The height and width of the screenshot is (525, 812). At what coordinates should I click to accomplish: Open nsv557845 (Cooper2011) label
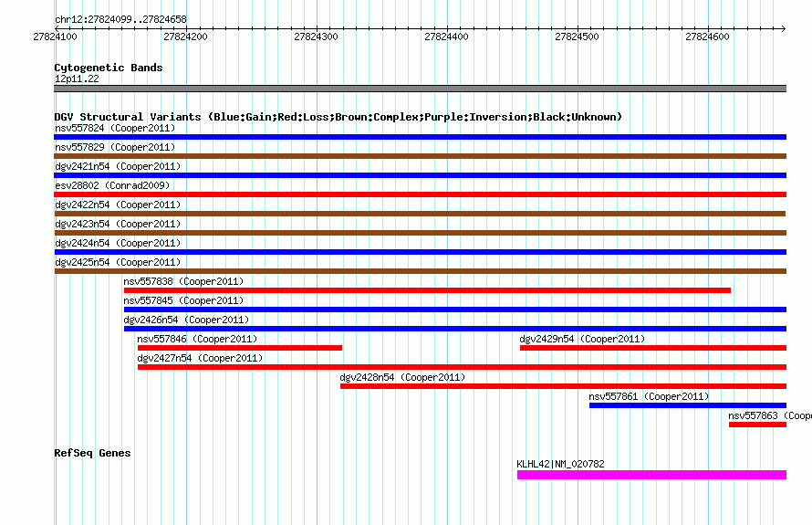[183, 300]
